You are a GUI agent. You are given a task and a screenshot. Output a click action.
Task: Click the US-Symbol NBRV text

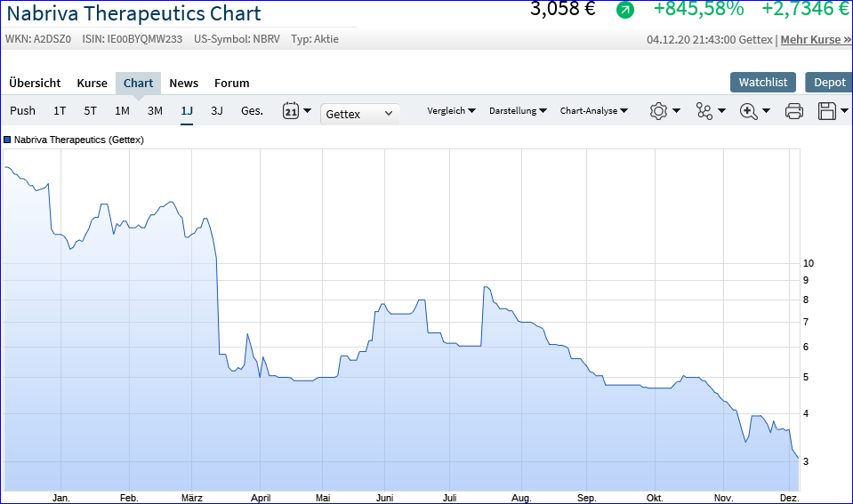point(237,39)
